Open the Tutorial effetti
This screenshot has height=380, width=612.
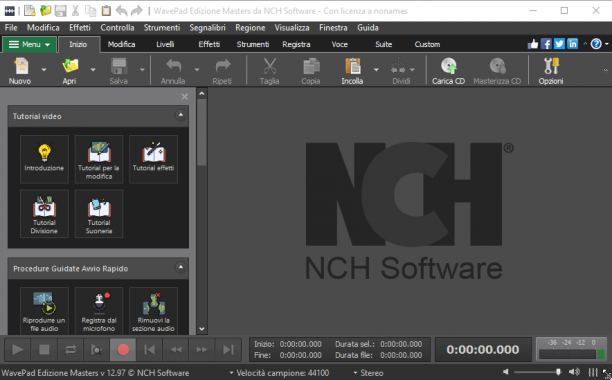pyautogui.click(x=153, y=159)
